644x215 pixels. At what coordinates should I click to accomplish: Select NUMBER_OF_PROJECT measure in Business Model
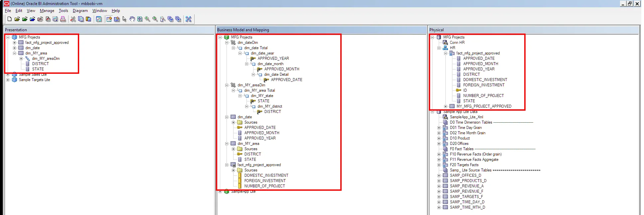click(264, 186)
